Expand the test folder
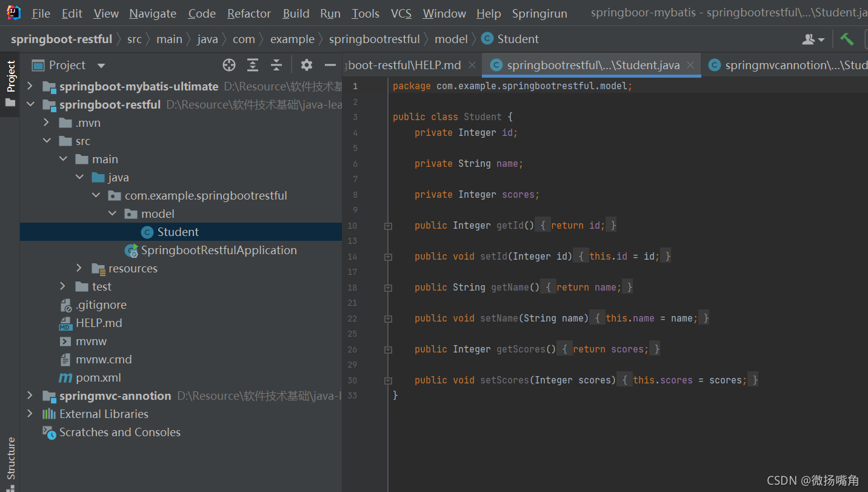 coord(63,286)
